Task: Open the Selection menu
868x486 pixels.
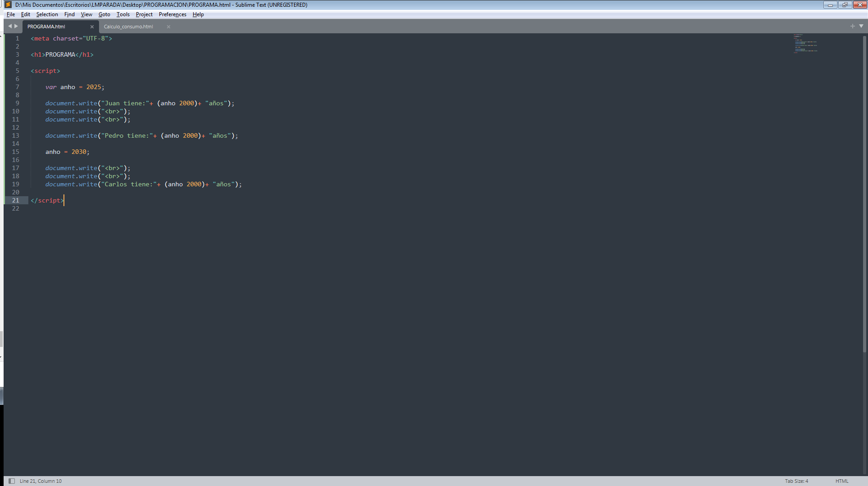Action: pyautogui.click(x=47, y=14)
